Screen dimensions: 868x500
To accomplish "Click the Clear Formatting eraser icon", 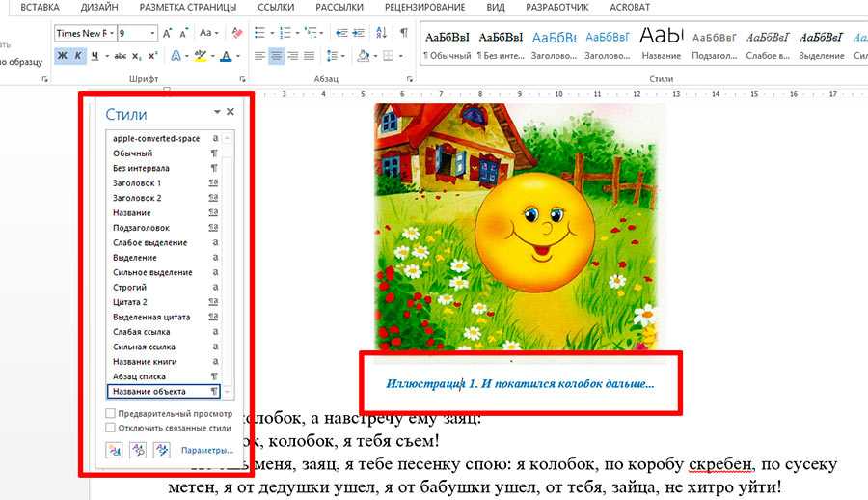I will point(234,33).
